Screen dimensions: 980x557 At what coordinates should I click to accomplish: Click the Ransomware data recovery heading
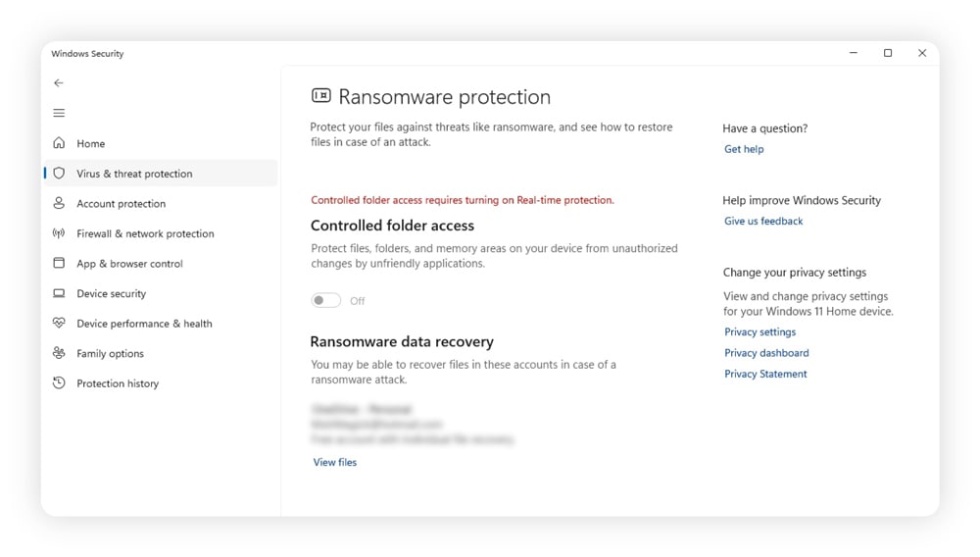pos(402,341)
